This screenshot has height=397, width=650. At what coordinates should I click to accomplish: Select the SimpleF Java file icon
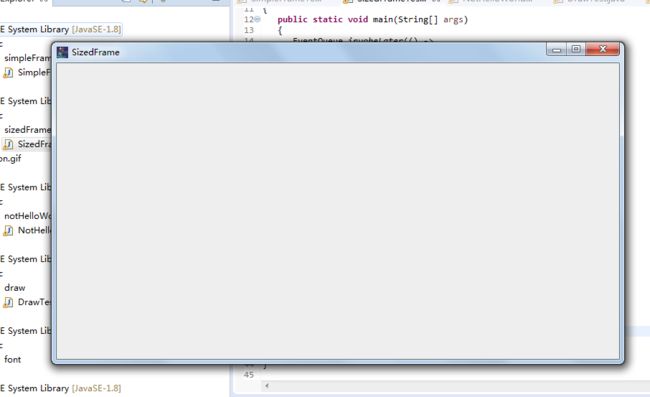(8, 73)
